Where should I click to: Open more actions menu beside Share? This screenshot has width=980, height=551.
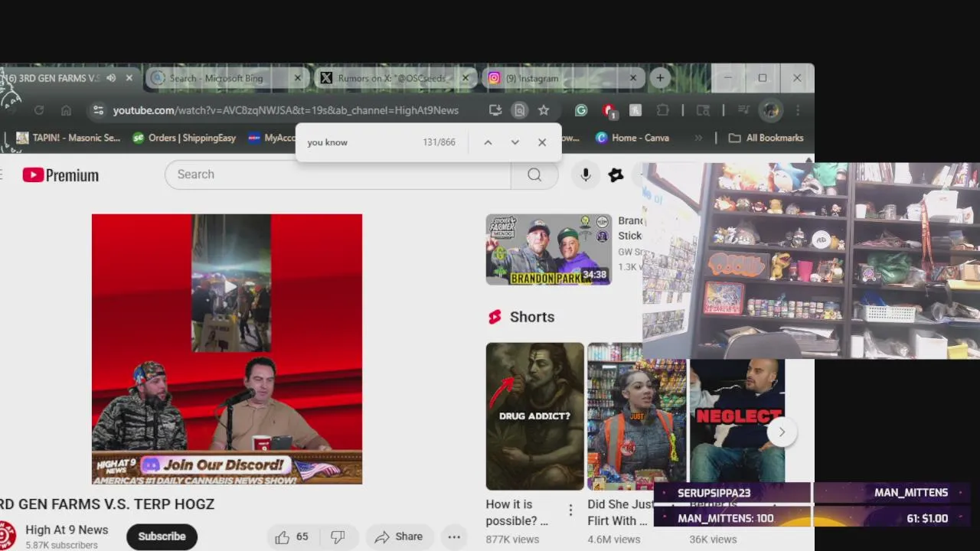point(454,537)
